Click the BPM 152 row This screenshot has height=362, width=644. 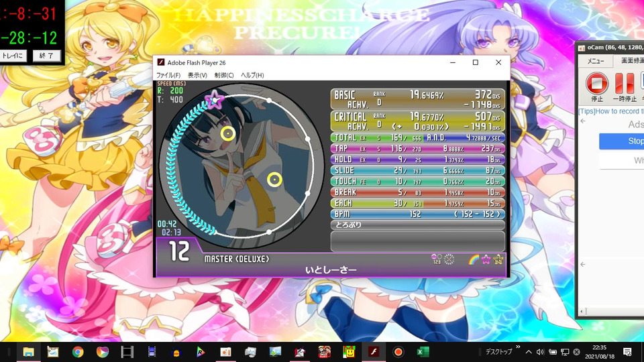(418, 214)
